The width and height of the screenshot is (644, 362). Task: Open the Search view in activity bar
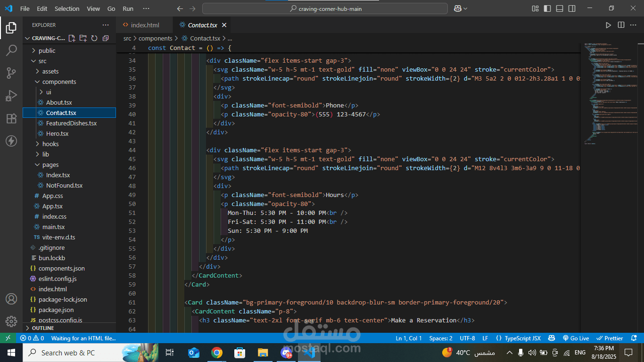(11, 50)
